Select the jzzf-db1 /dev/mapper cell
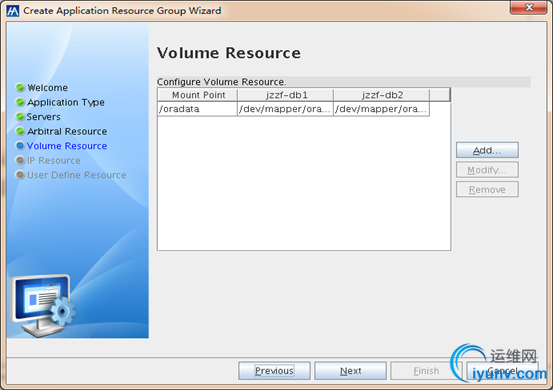553x390 pixels. coord(285,109)
